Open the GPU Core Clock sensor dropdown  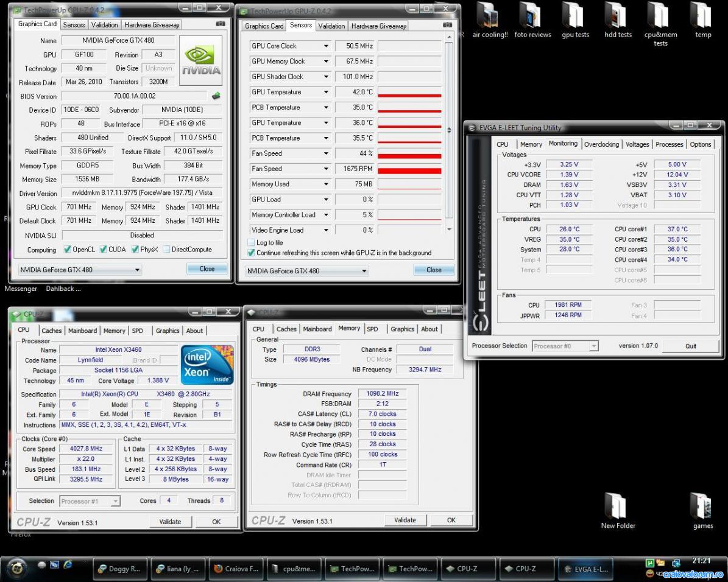(x=326, y=46)
